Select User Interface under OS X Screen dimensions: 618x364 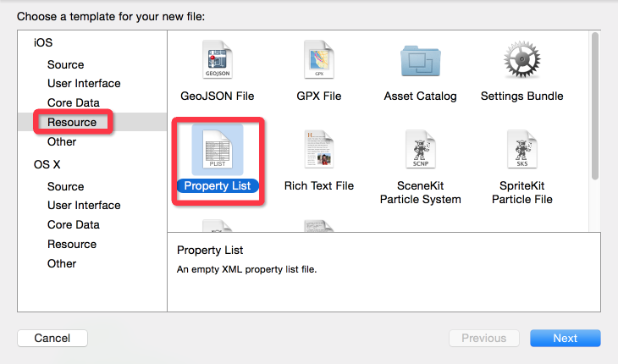tap(84, 205)
